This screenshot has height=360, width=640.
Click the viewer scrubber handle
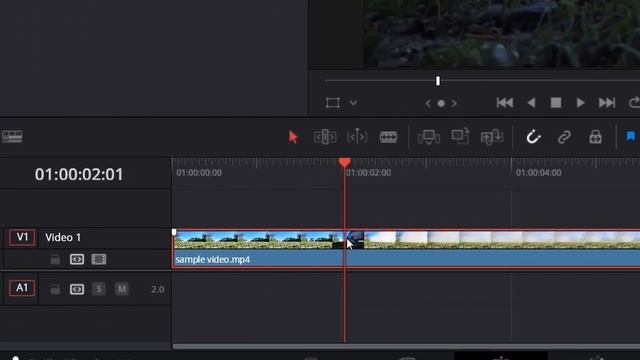tap(438, 81)
